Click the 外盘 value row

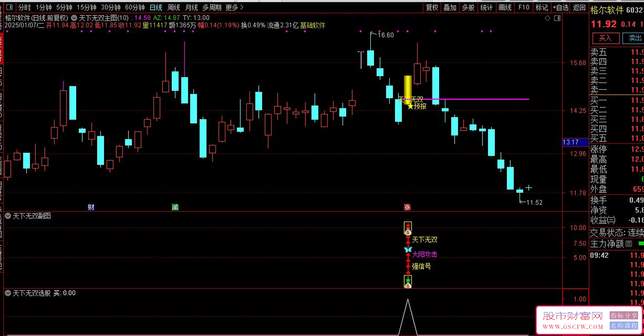tap(617, 189)
